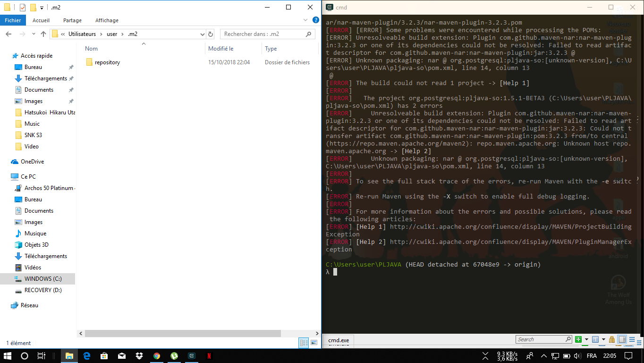
Task: Open ConEmu's main menu via the hamburger icon
Action: pyautogui.click(x=632, y=339)
